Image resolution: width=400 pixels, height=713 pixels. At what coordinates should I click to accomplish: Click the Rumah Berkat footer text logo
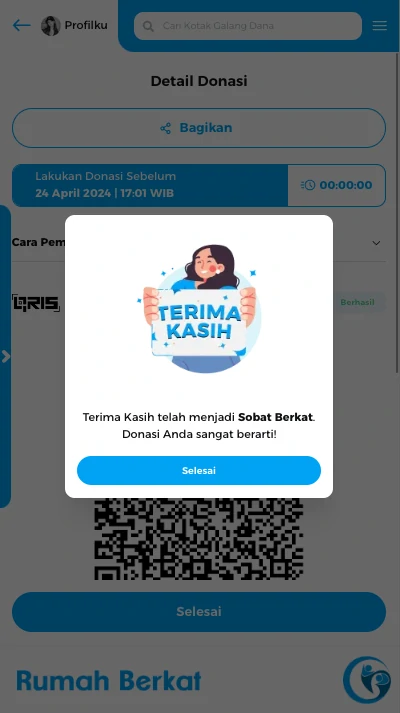[109, 681]
